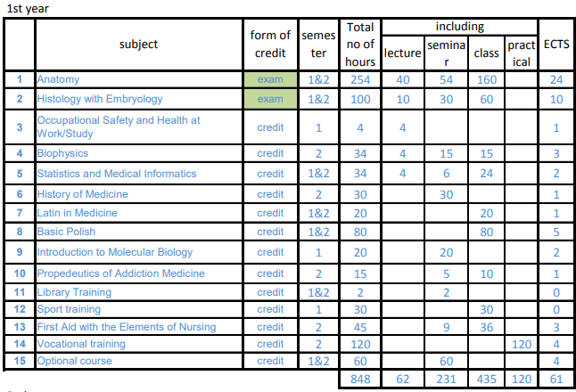Click the Biophysics subject entry
The image size is (576, 392).
[63, 154]
